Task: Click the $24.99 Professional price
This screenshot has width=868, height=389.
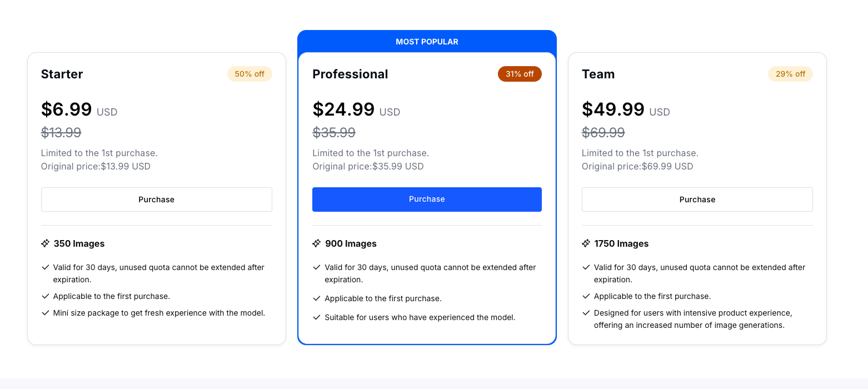Action: coord(343,109)
